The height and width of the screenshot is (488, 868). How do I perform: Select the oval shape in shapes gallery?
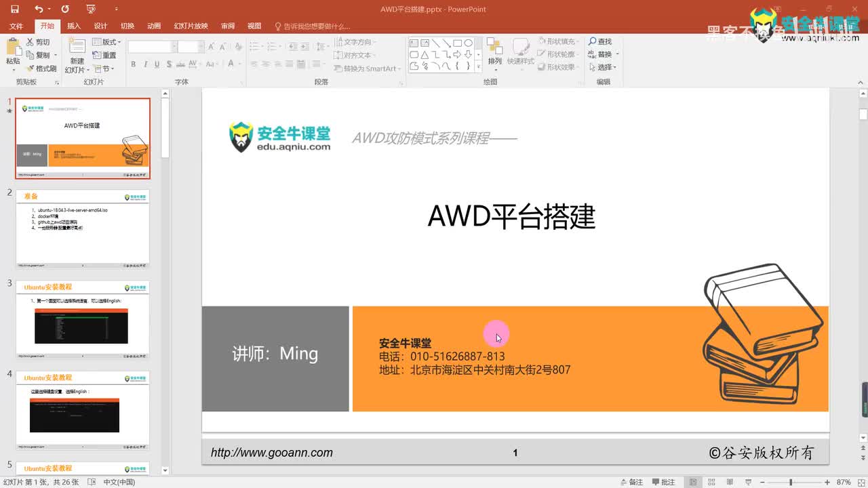pyautogui.click(x=468, y=43)
